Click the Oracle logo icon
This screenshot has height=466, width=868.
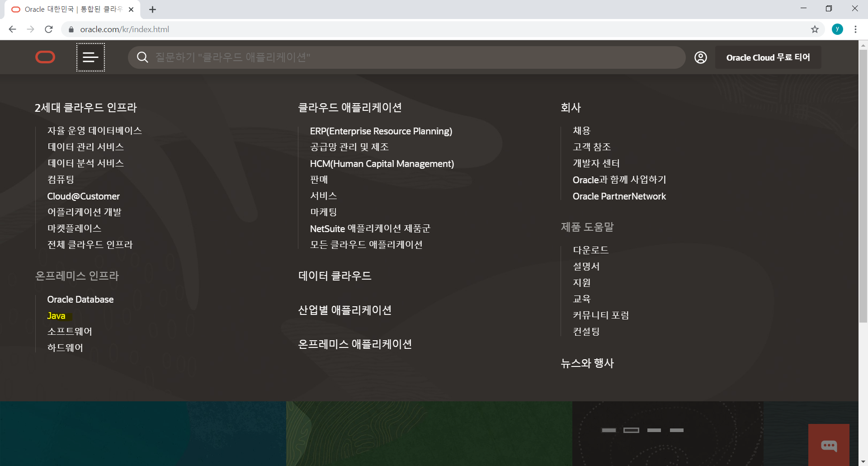pos(45,57)
